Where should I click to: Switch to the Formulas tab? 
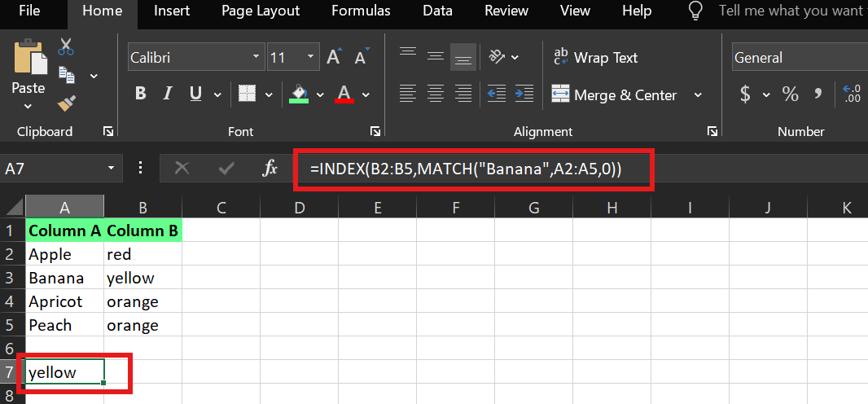[361, 11]
